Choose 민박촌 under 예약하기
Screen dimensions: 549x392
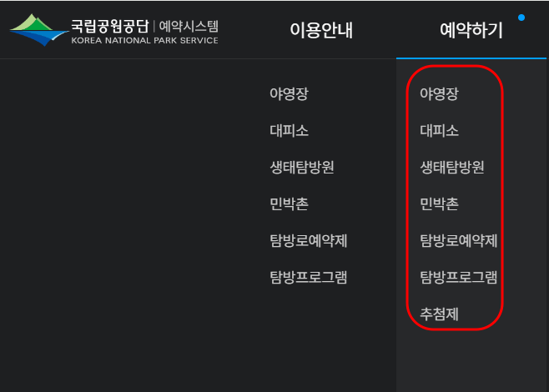tap(439, 204)
